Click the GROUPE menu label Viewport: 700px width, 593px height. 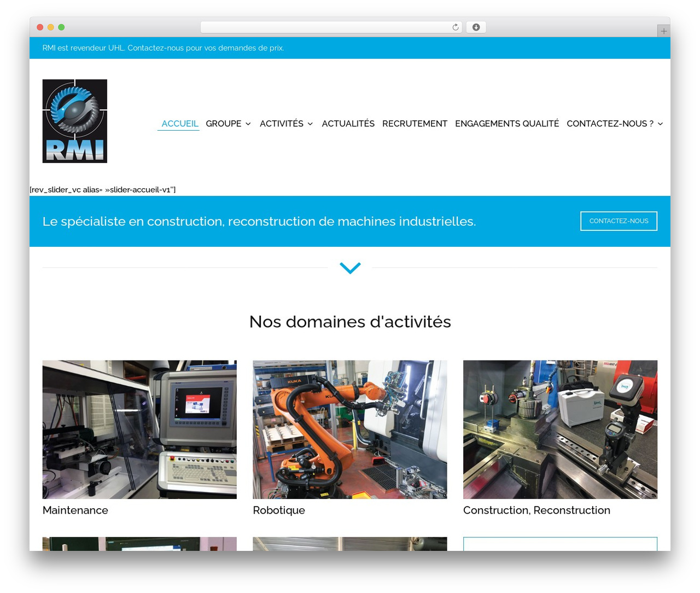pos(224,124)
